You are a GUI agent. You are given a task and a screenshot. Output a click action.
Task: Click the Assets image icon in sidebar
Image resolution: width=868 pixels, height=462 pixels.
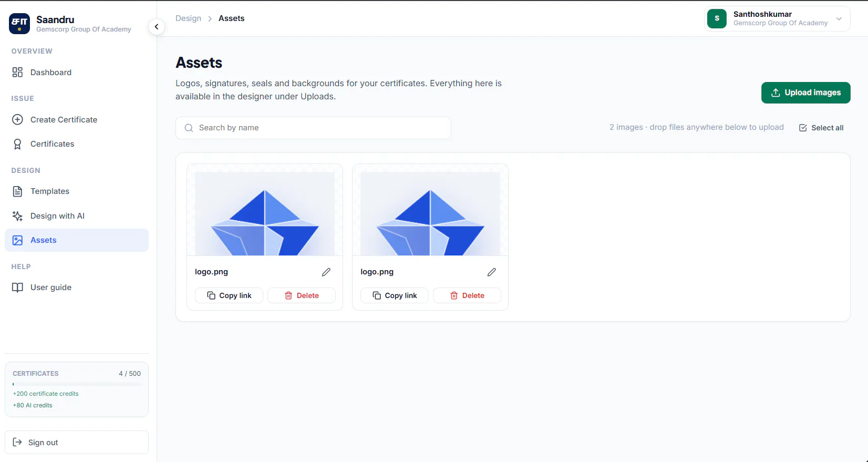point(17,240)
